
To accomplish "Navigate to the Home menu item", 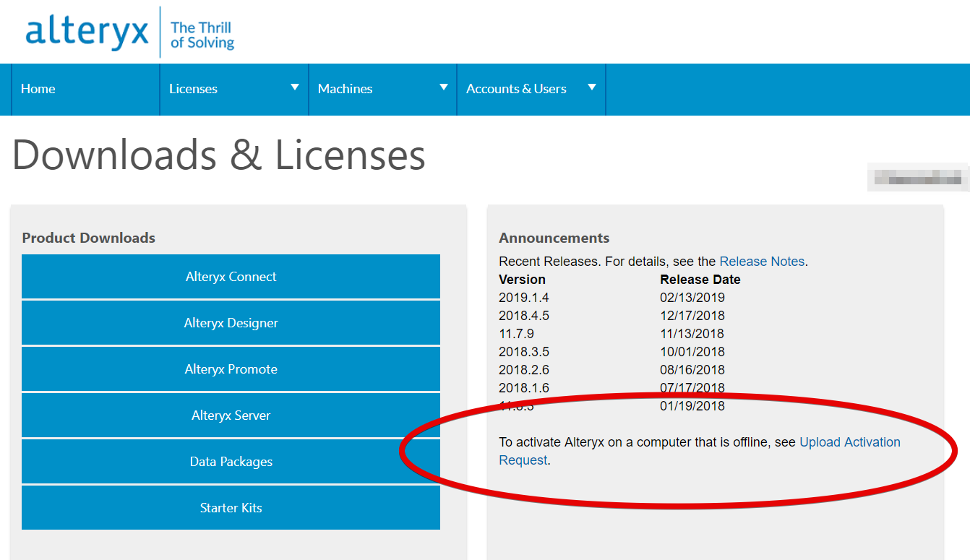I will click(38, 89).
